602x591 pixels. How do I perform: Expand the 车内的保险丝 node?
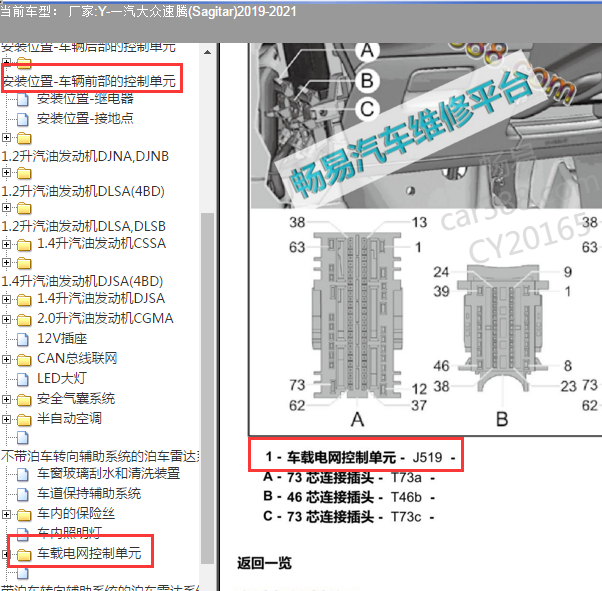click(x=6, y=514)
